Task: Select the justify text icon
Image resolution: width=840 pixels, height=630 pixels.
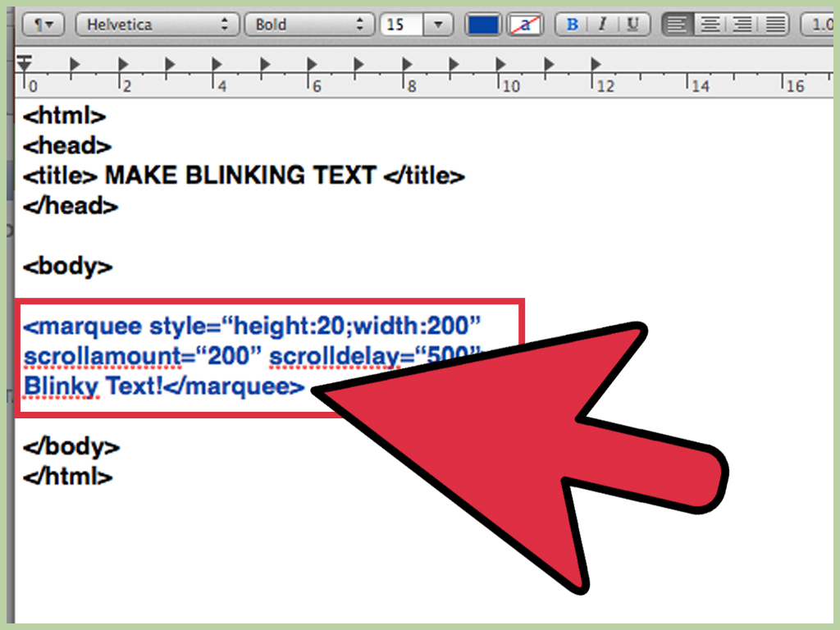Action: click(774, 24)
